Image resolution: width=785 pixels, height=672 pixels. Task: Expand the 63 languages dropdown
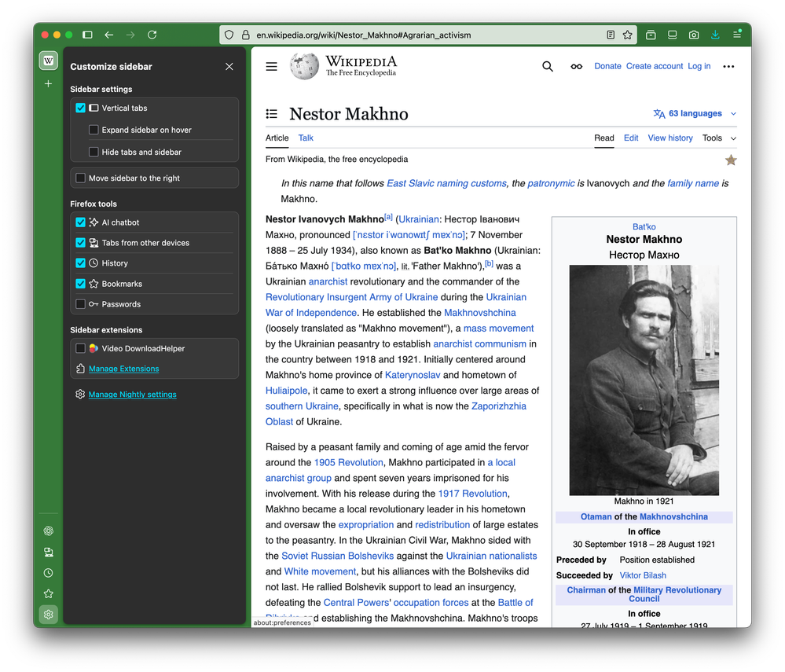[x=695, y=114]
